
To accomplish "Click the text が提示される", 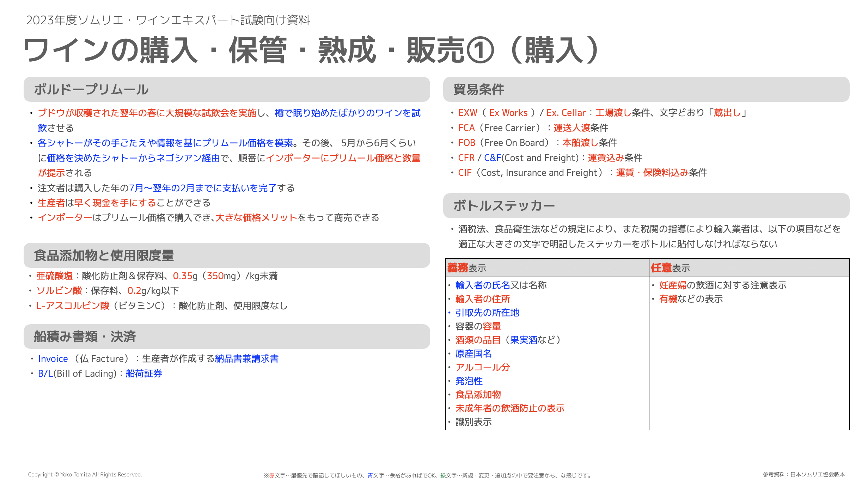I will [x=65, y=173].
